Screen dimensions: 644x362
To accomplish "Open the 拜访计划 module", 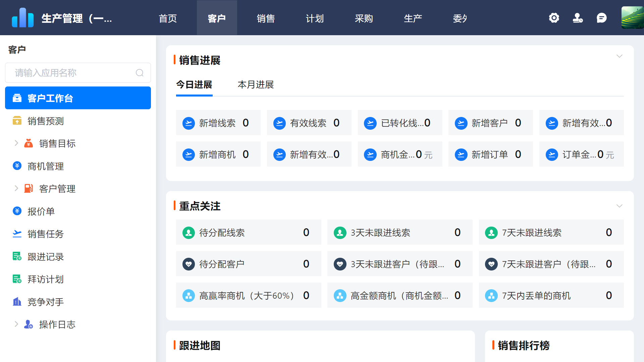I will pos(46,279).
